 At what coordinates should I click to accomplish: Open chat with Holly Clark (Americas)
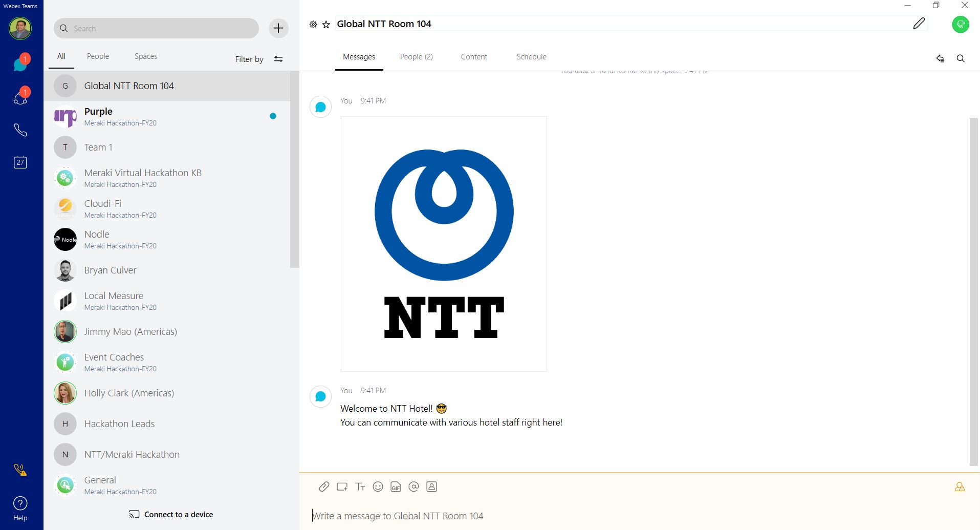(167, 393)
